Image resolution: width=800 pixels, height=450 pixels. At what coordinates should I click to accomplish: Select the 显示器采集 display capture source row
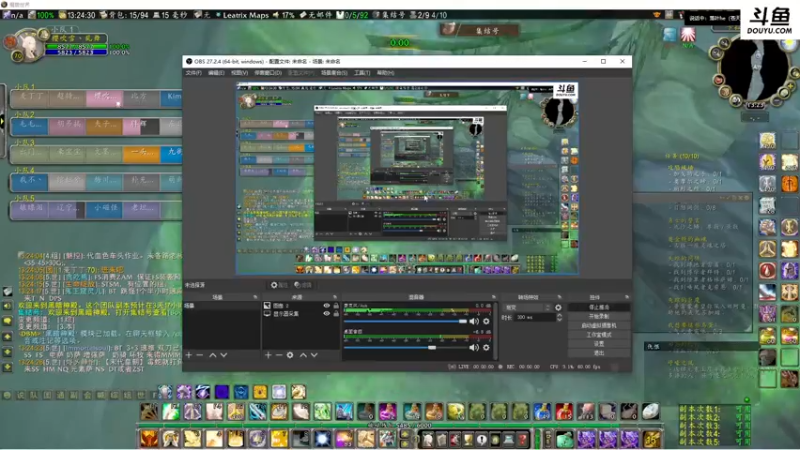pos(301,314)
